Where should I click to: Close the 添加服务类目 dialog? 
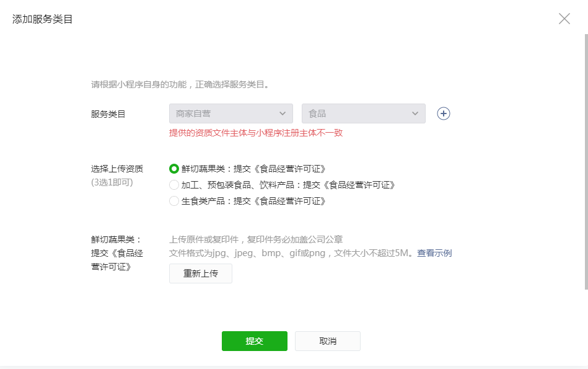click(x=564, y=19)
